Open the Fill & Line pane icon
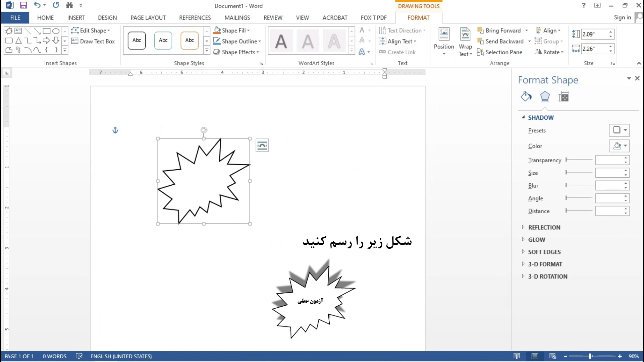This screenshot has width=644, height=362. tap(526, 97)
